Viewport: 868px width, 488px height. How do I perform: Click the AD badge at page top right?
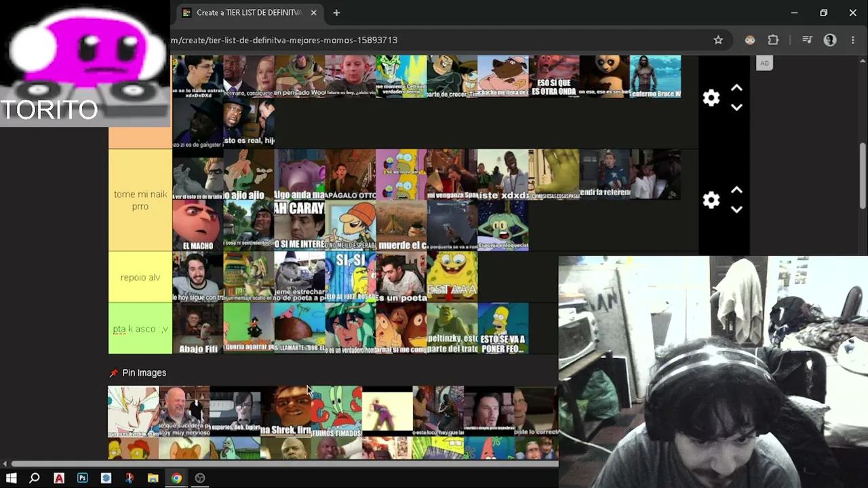pos(764,63)
